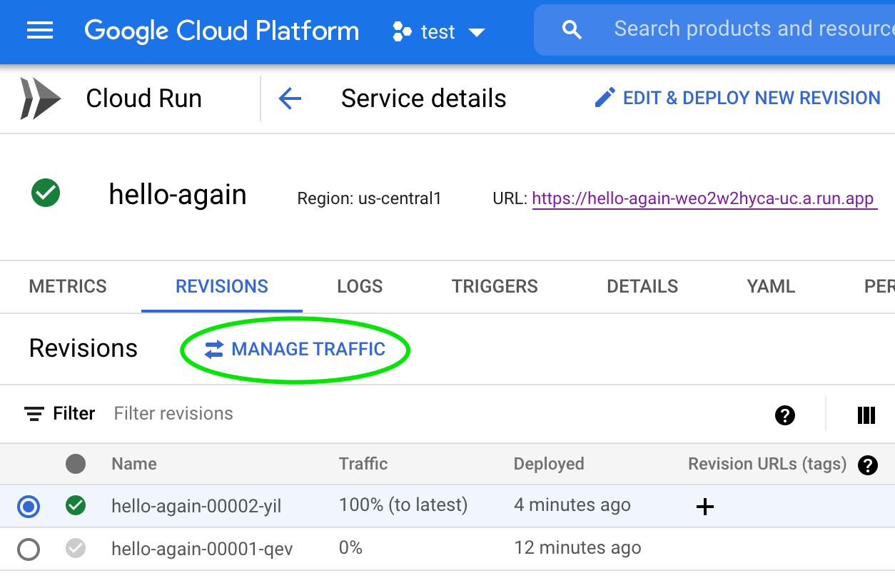Click the Cloud Run logo icon
The width and height of the screenshot is (895, 588).
click(x=40, y=98)
